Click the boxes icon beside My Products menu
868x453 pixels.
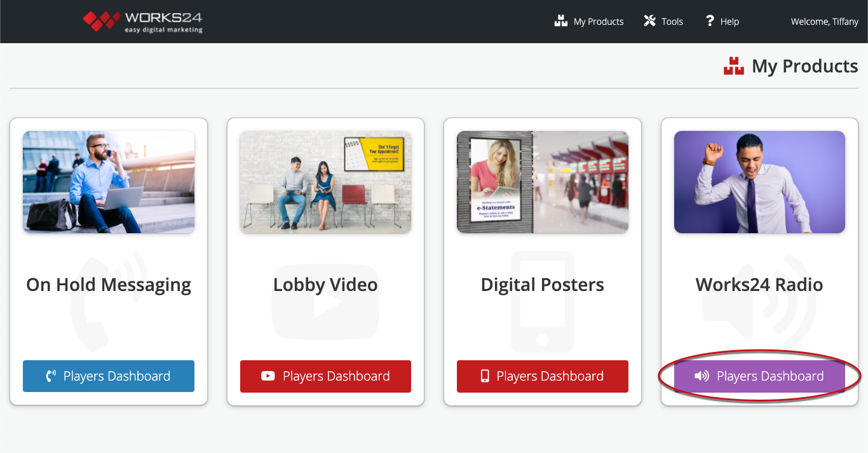click(x=560, y=21)
